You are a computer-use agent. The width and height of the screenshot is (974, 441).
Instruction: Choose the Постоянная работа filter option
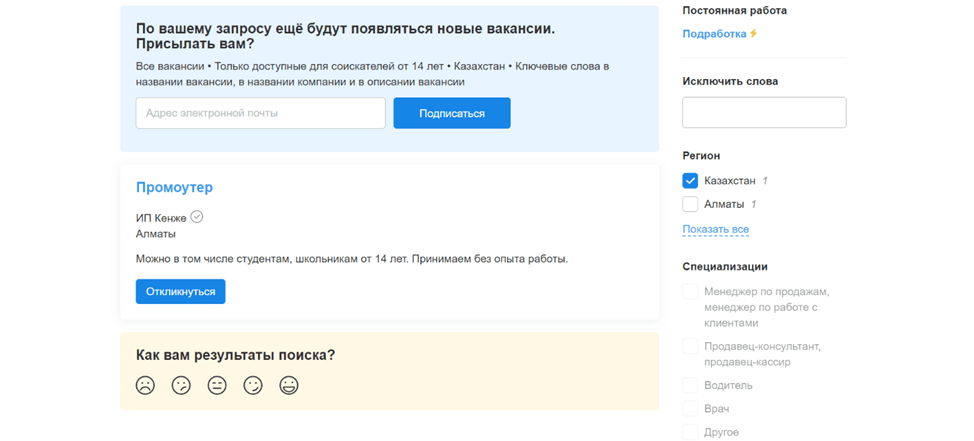coord(735,11)
